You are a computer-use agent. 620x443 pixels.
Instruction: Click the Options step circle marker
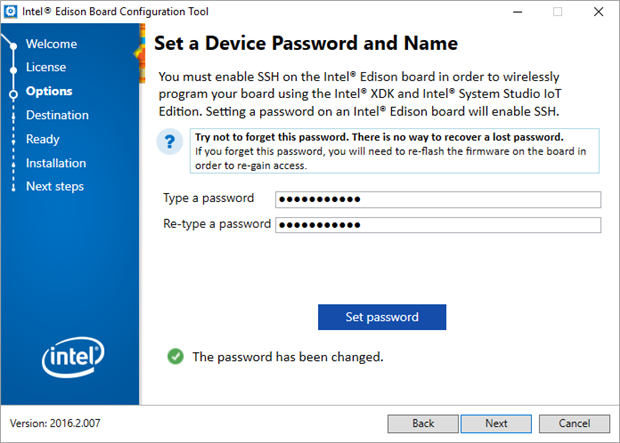13,92
